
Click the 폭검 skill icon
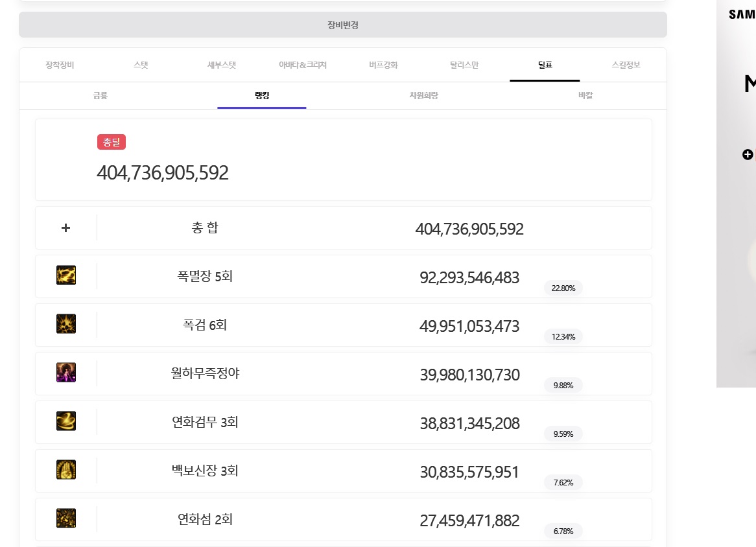66,324
